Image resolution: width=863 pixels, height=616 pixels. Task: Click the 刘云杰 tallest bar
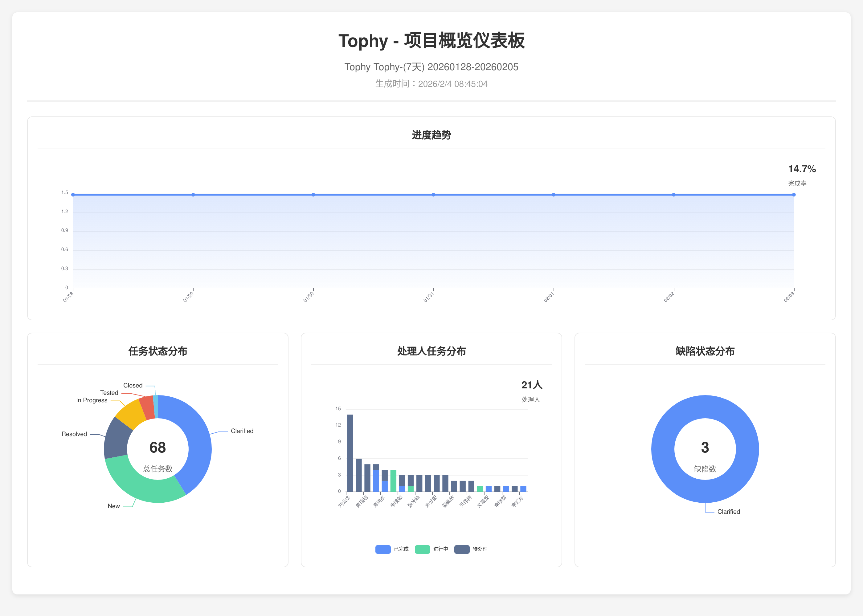(350, 453)
